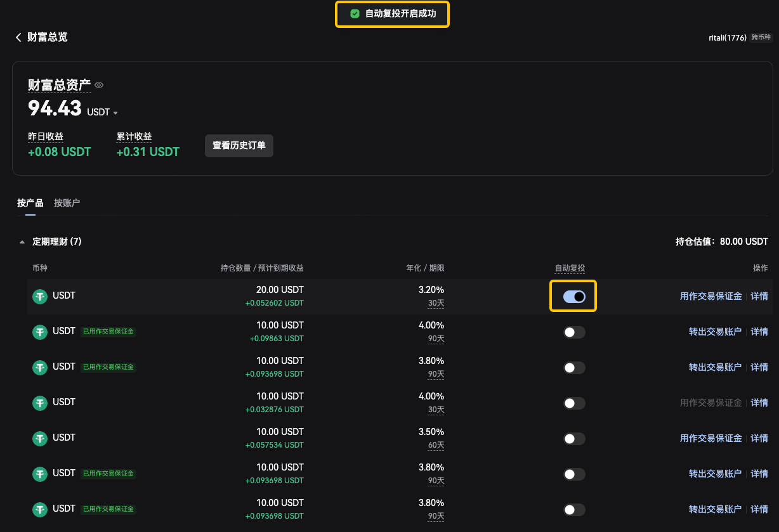The image size is (779, 532).
Task: Click 用作交易保证金 in the 3.50% row
Action: (x=711, y=438)
